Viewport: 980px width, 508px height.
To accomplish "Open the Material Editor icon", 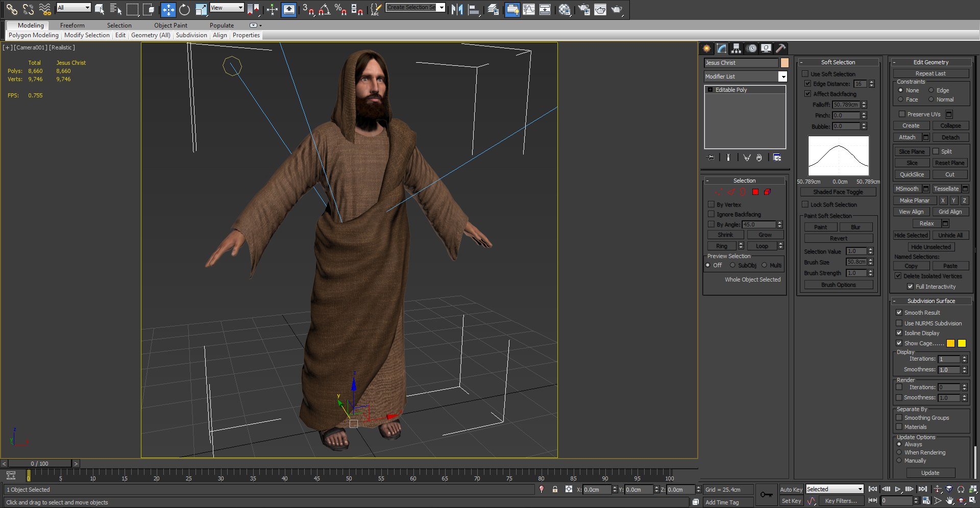I will [564, 9].
